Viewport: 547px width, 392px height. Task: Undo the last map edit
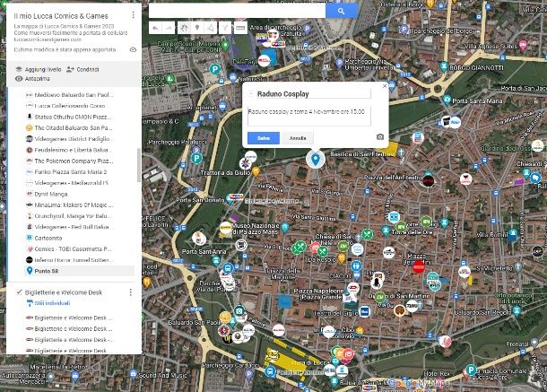pyautogui.click(x=156, y=28)
